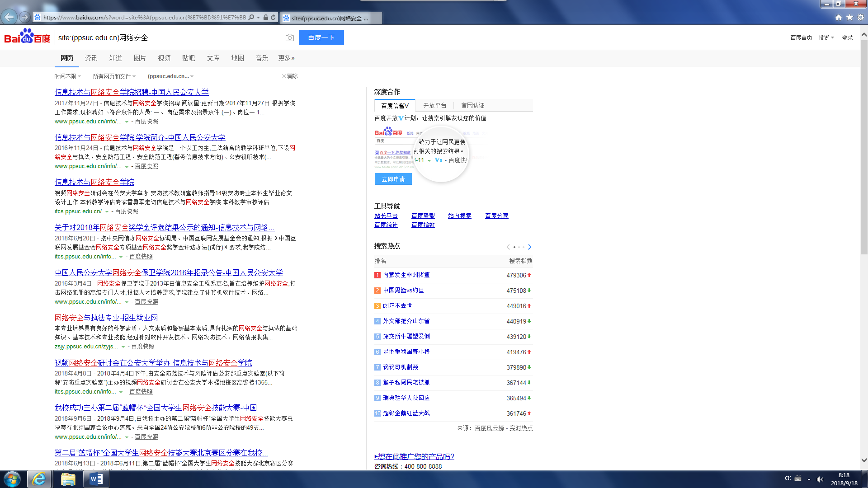Click the address bar search magnifier icon

(251, 18)
